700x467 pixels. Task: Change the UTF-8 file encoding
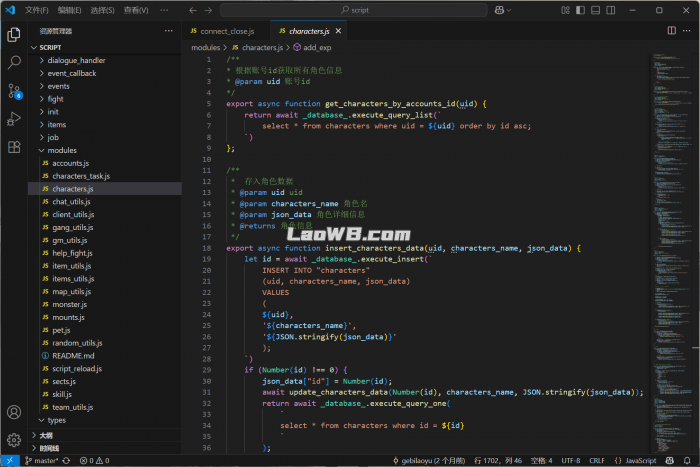pos(571,460)
